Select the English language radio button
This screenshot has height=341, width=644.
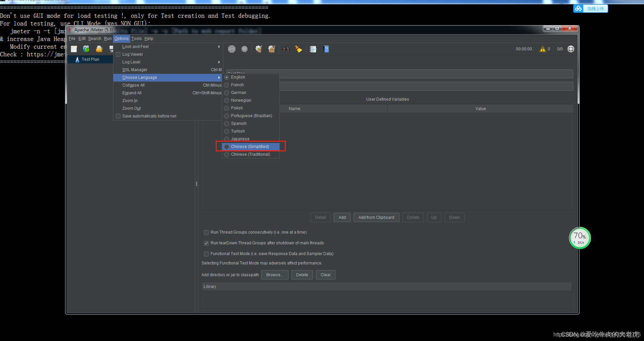coord(227,77)
